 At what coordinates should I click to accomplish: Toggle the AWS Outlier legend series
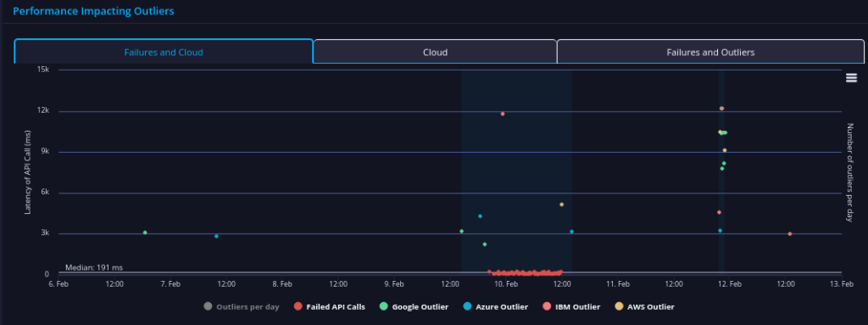644,306
